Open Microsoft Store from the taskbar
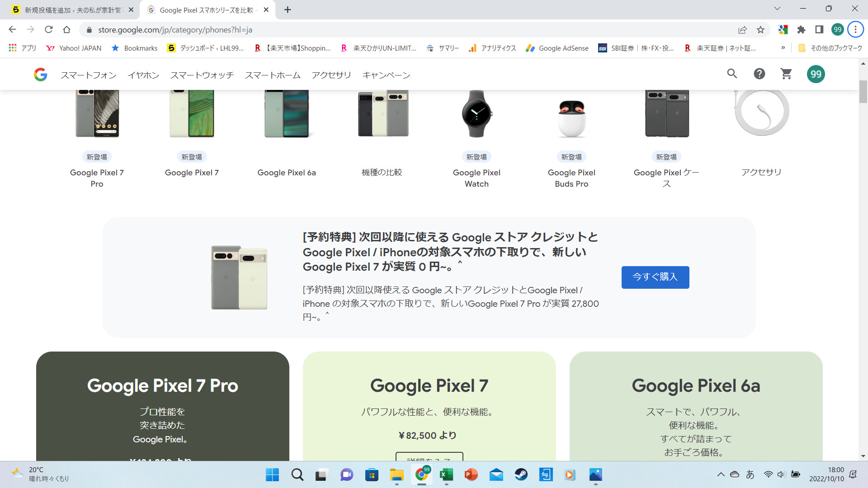Screen dimensions: 868x488 pos(372,474)
